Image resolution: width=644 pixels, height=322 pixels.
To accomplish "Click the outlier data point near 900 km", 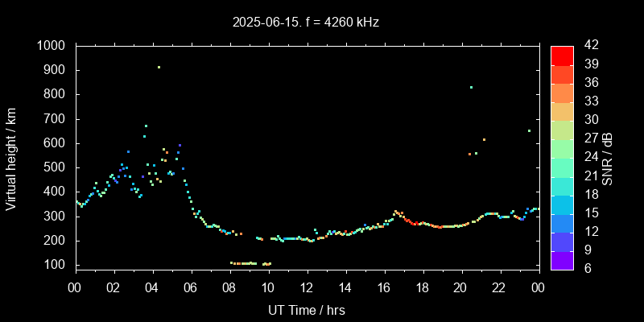I will (x=159, y=68).
